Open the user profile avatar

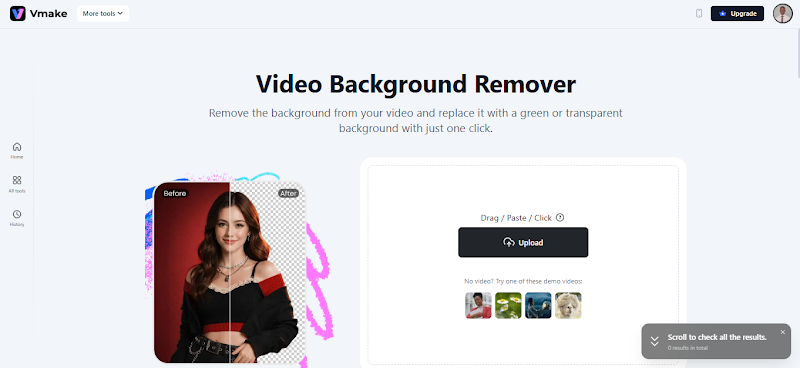click(783, 14)
